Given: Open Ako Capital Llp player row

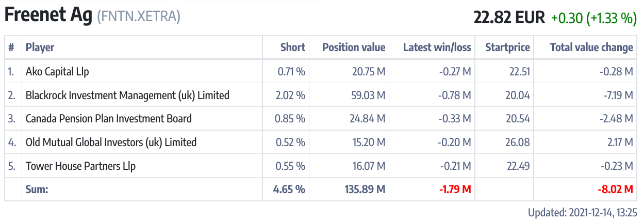Looking at the screenshot, I should (57, 72).
